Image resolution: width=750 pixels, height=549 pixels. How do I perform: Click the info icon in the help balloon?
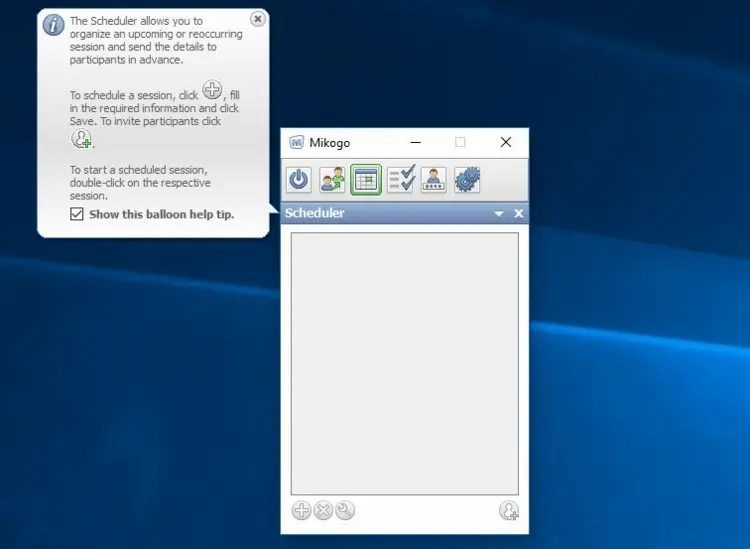point(53,25)
